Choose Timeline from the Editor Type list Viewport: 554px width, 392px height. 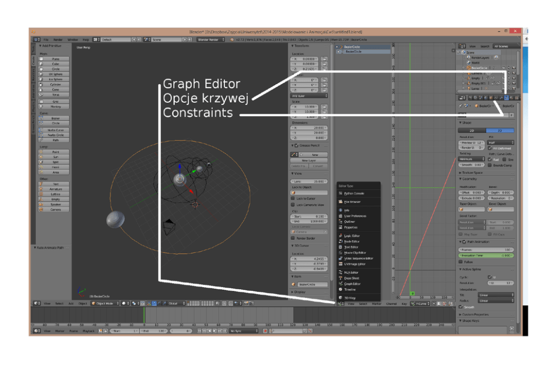(350, 289)
